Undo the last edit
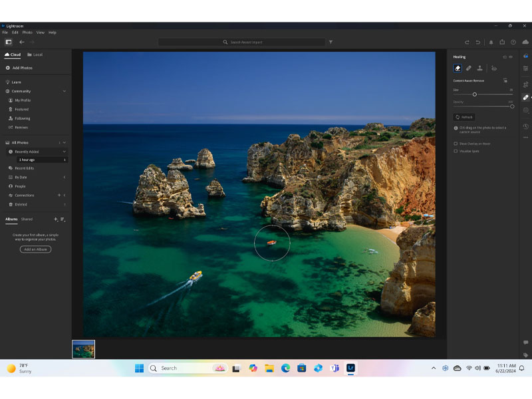 [477, 42]
